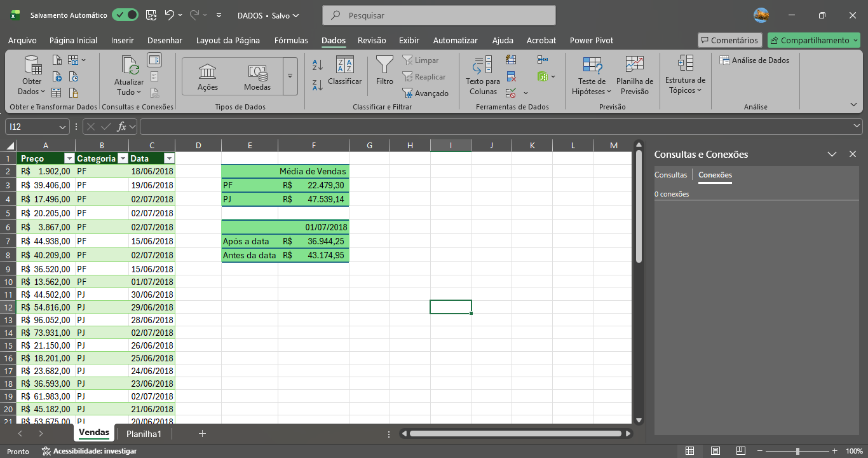Viewport: 868px width, 458px height.
Task: Click the Save icon in the title bar
Action: click(151, 15)
